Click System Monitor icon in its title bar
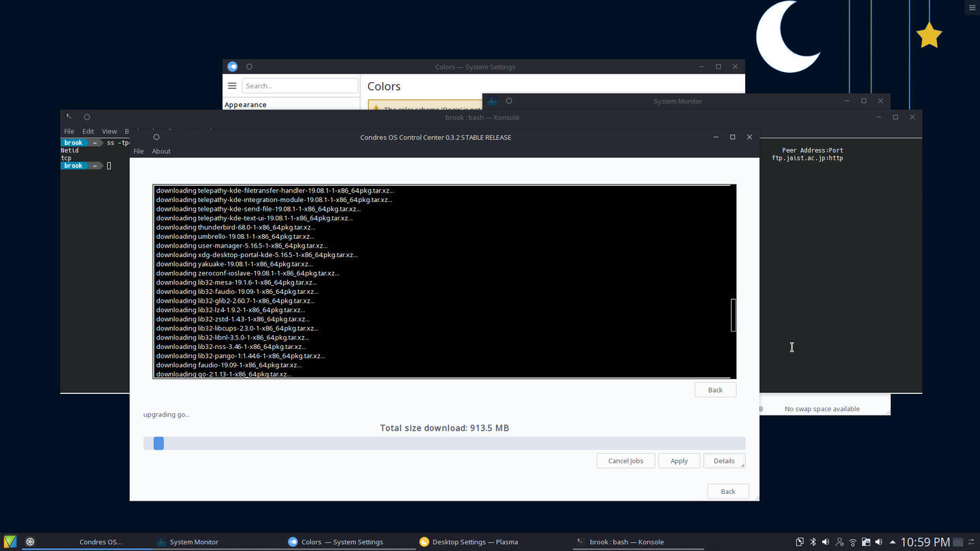Screen dimensions: 980x551 coord(492,101)
